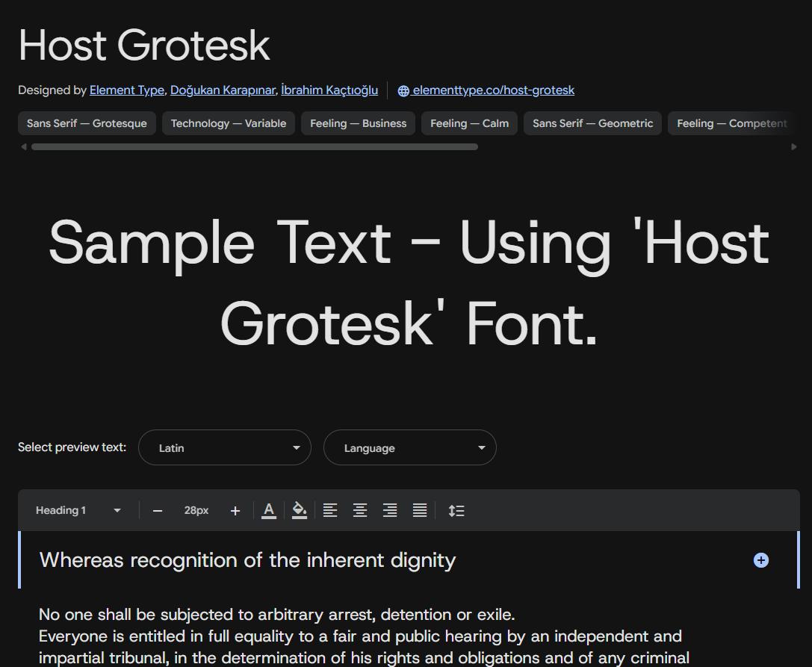Open the Element Type designer link
The height and width of the screenshot is (667, 812).
tap(126, 90)
